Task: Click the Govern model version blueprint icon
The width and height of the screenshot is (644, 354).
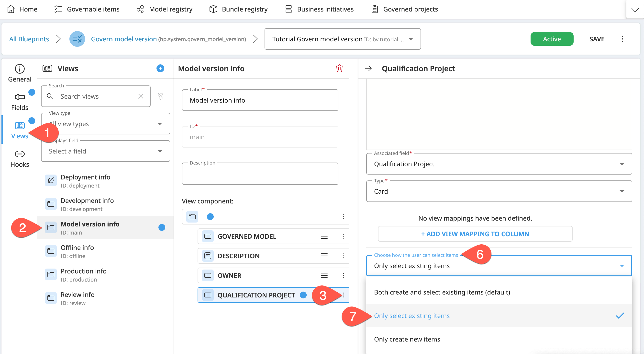Action: pyautogui.click(x=77, y=39)
